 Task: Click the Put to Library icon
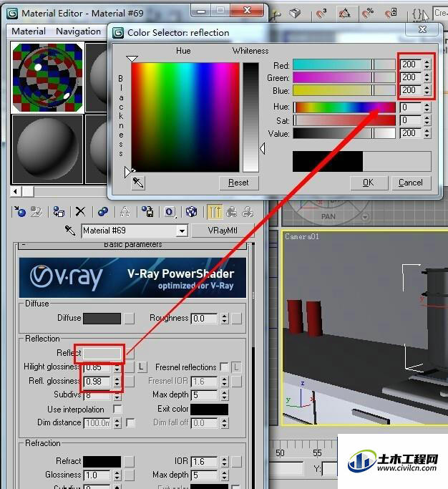tap(147, 212)
